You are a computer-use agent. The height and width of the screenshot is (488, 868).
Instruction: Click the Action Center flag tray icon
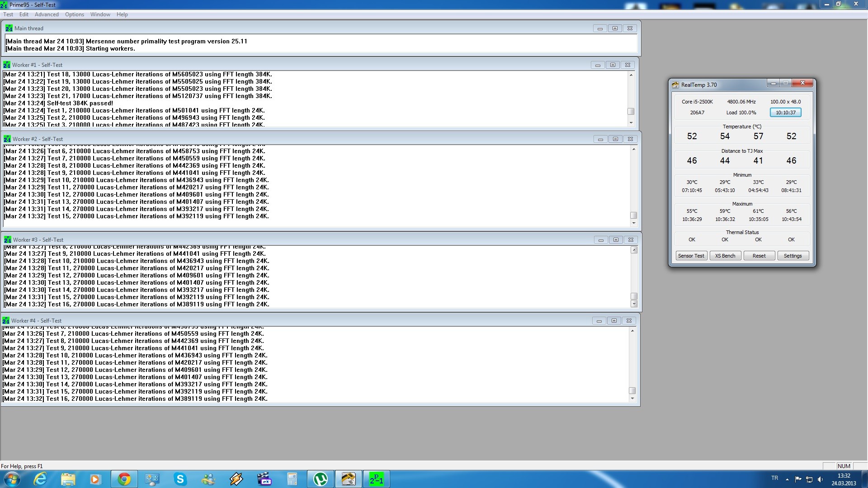[x=798, y=479]
